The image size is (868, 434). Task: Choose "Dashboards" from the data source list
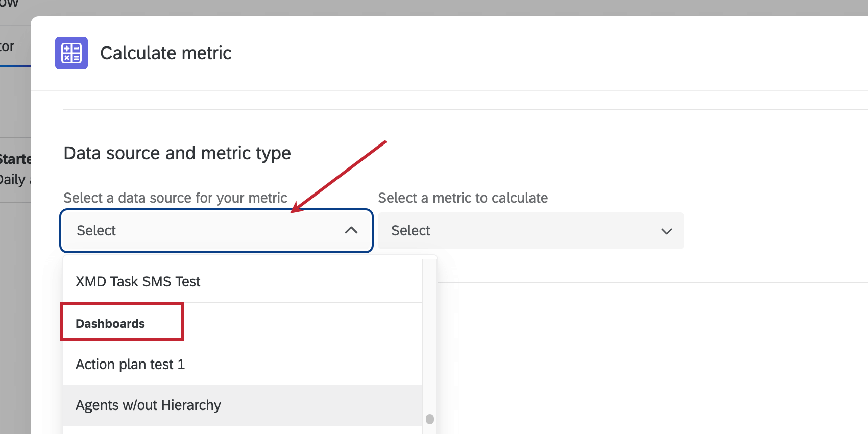click(110, 323)
